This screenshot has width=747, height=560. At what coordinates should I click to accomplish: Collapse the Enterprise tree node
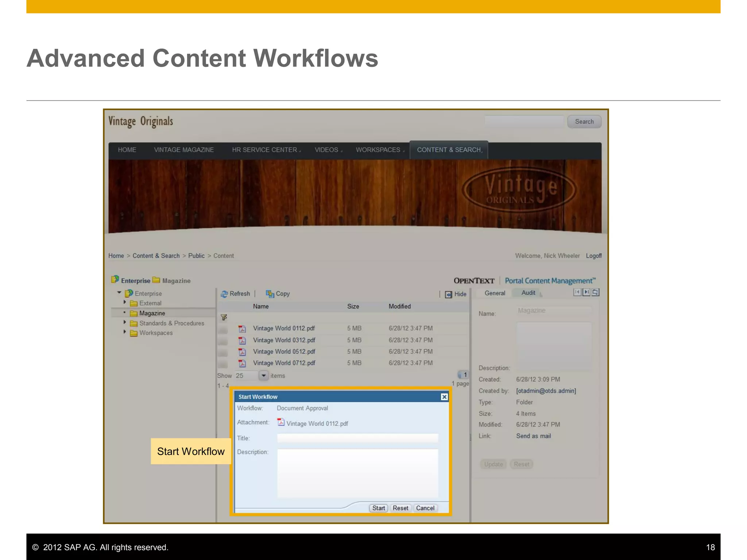coord(119,292)
